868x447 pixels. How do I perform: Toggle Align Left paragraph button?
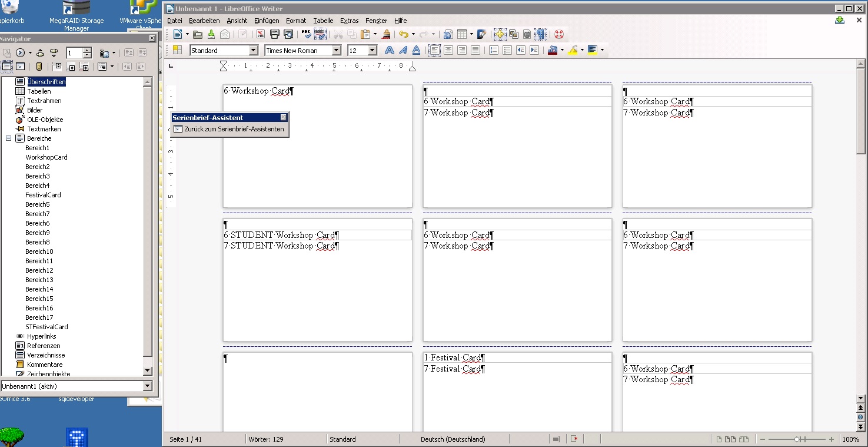tap(435, 50)
